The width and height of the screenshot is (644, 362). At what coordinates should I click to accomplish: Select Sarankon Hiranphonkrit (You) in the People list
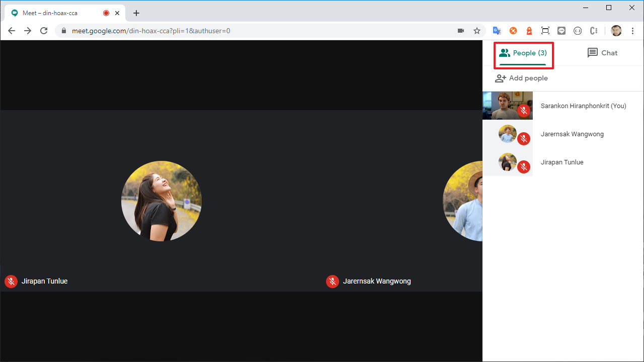point(563,106)
